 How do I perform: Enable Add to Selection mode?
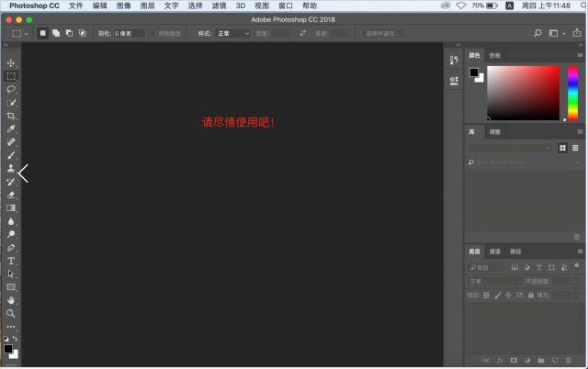coord(56,33)
